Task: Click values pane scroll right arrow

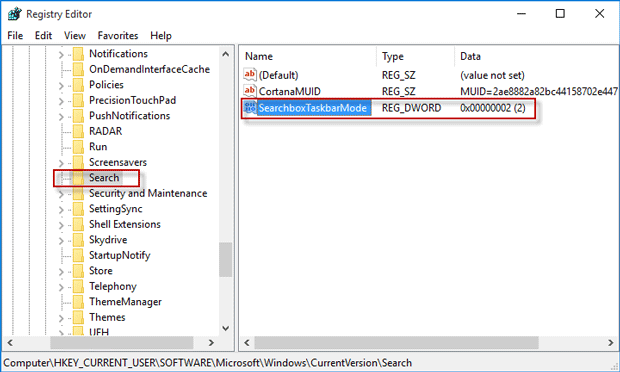Action: pyautogui.click(x=611, y=343)
